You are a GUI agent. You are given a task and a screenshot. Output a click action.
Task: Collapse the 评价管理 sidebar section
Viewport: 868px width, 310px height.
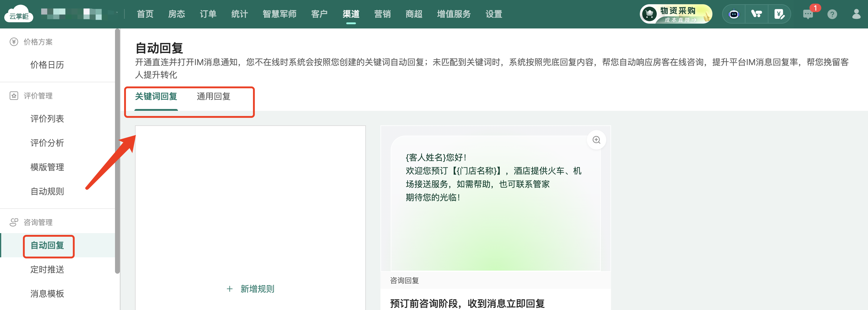pyautogui.click(x=38, y=96)
